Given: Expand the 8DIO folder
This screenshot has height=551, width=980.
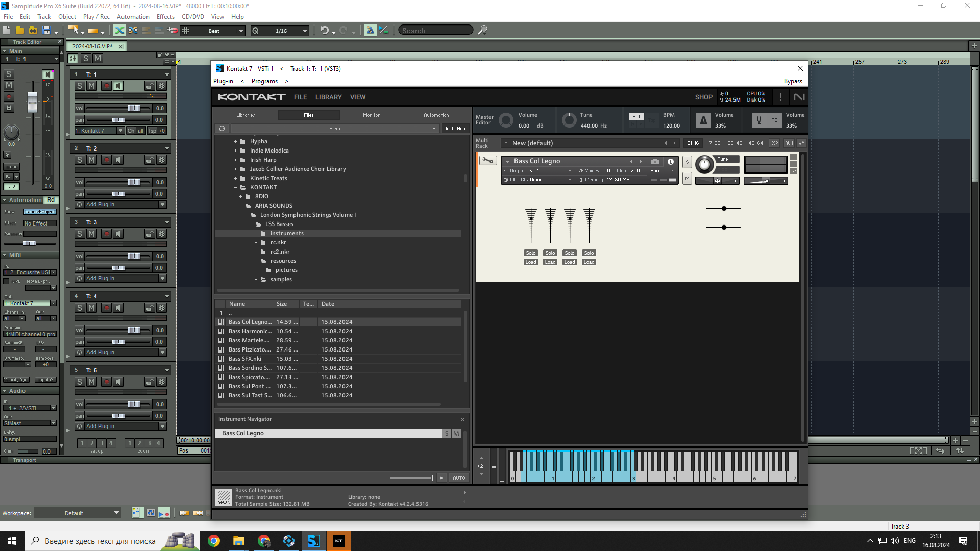Looking at the screenshot, I should click(240, 196).
